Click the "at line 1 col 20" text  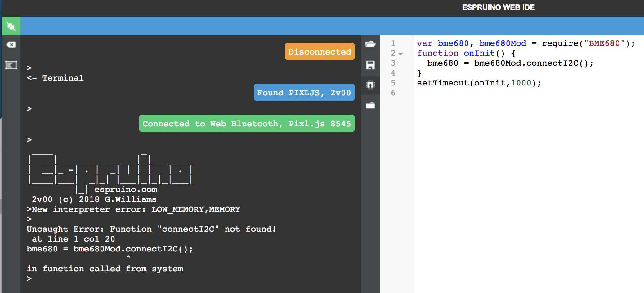coord(74,239)
